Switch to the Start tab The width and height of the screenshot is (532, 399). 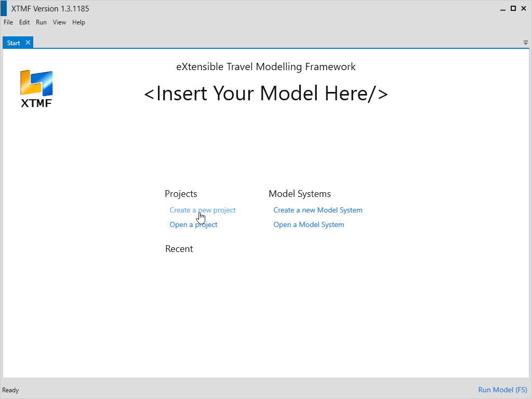point(14,43)
